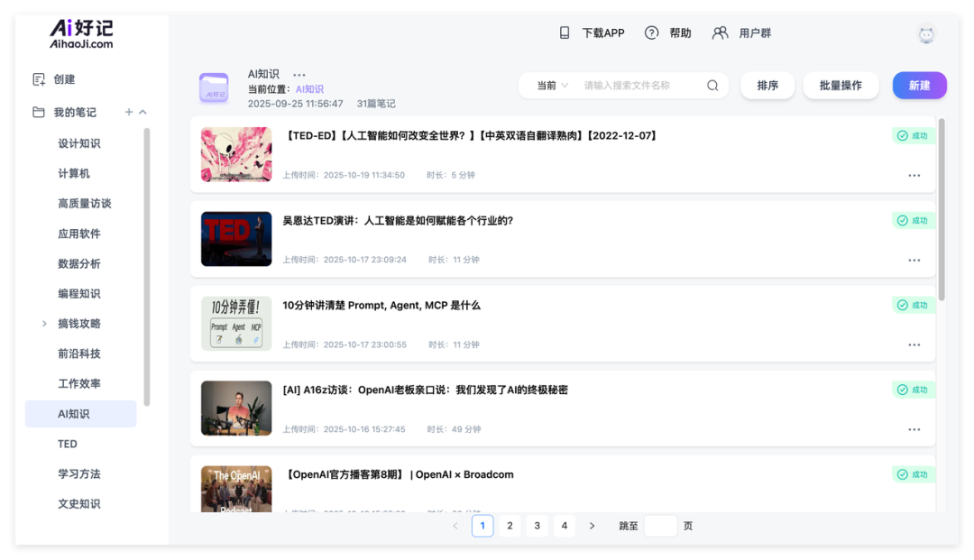
Task: Open the ... menu on A16z访谈 note
Action: point(914,429)
